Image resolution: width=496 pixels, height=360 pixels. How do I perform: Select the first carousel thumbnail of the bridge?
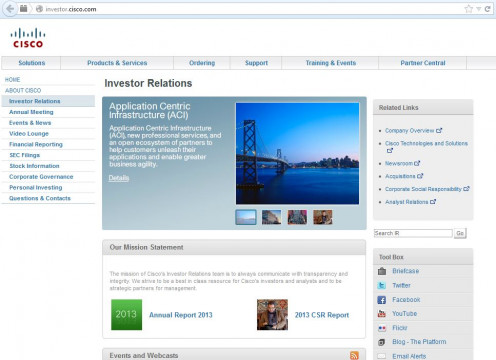point(246,217)
